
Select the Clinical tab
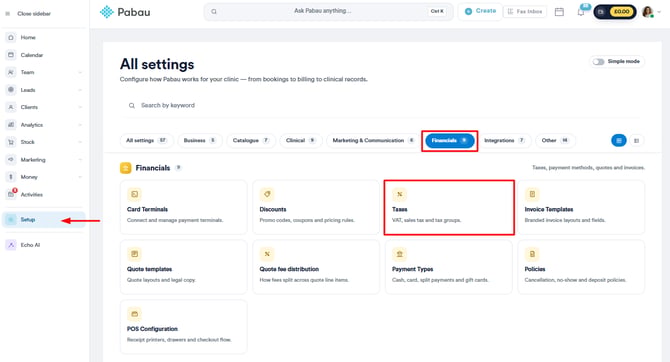click(x=300, y=140)
